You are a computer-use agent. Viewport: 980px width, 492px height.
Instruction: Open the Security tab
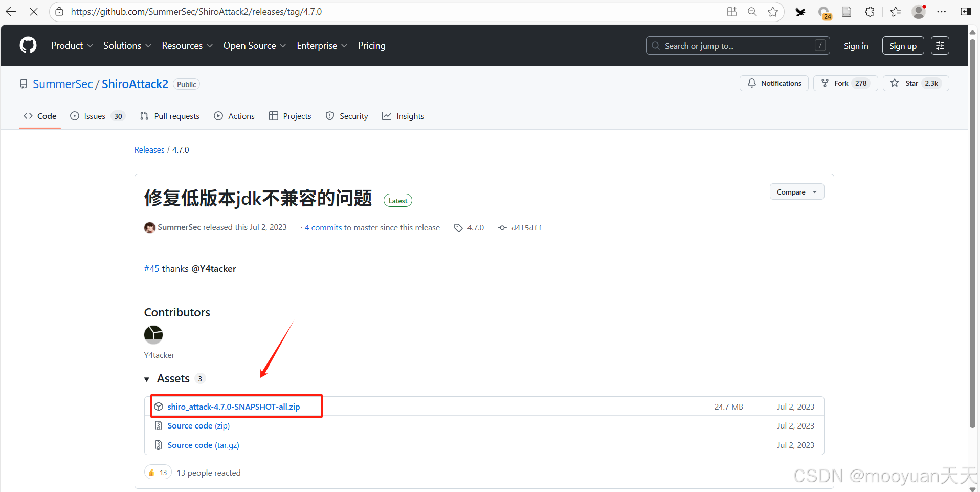(x=347, y=116)
